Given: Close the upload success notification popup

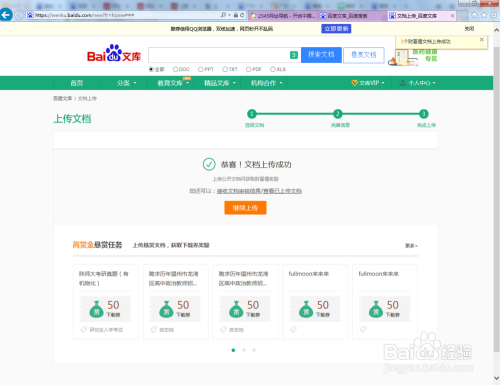Looking at the screenshot, I should (481, 39).
